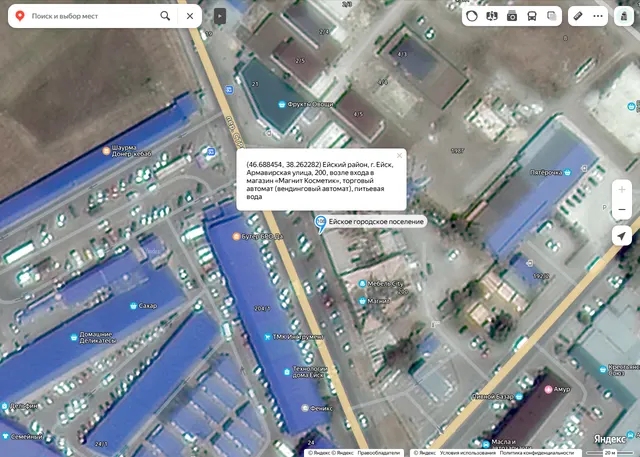Click the red location pin in search box
The image size is (640, 457).
pyautogui.click(x=20, y=16)
